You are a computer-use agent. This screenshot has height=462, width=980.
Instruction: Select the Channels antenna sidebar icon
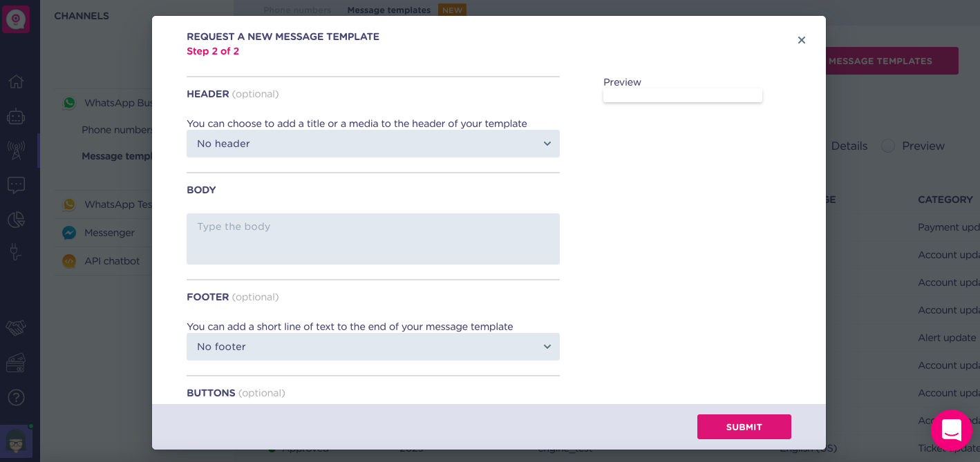(x=16, y=150)
